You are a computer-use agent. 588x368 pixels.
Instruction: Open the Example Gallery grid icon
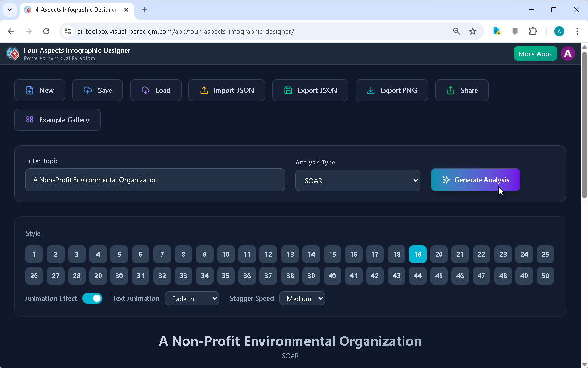tap(30, 120)
